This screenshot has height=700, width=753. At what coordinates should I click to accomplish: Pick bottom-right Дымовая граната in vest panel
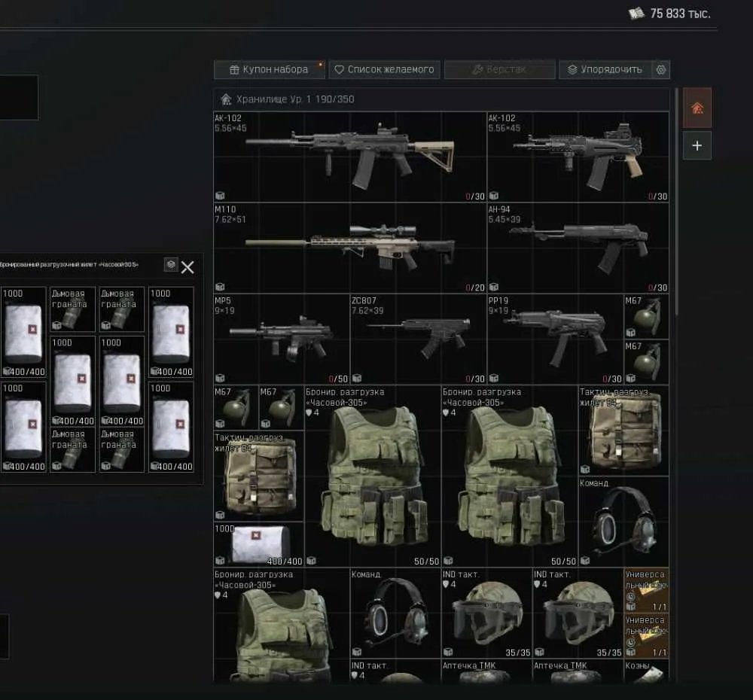pos(122,450)
